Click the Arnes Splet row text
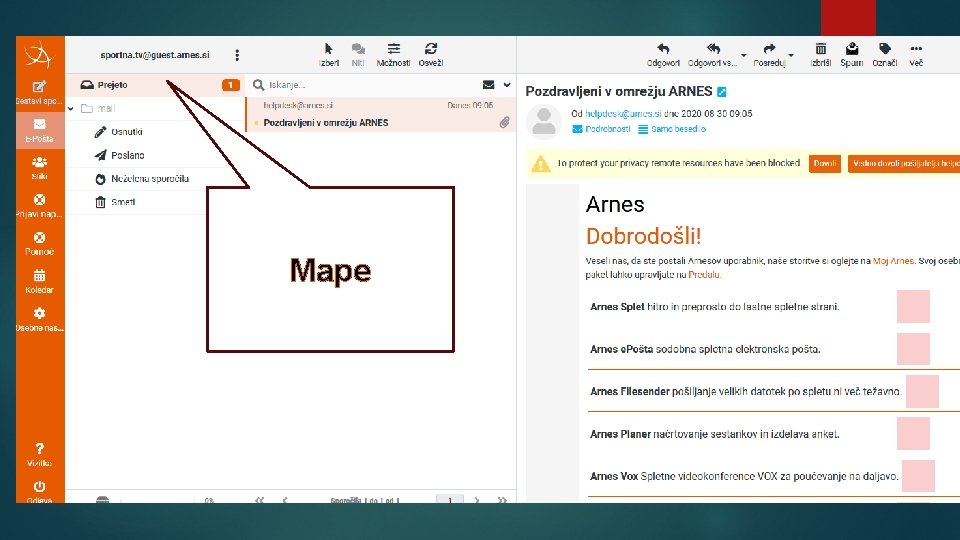Screen dimensions: 960x540 (x=714, y=307)
